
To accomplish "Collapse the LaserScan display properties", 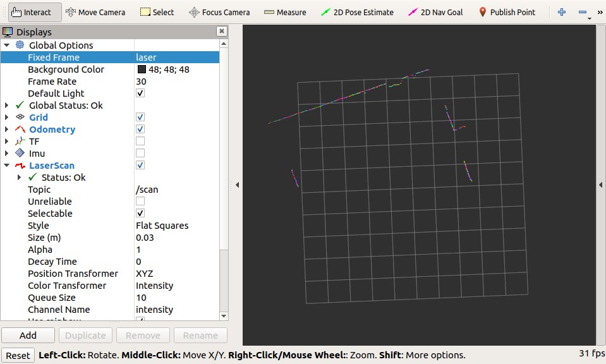I will coord(6,166).
